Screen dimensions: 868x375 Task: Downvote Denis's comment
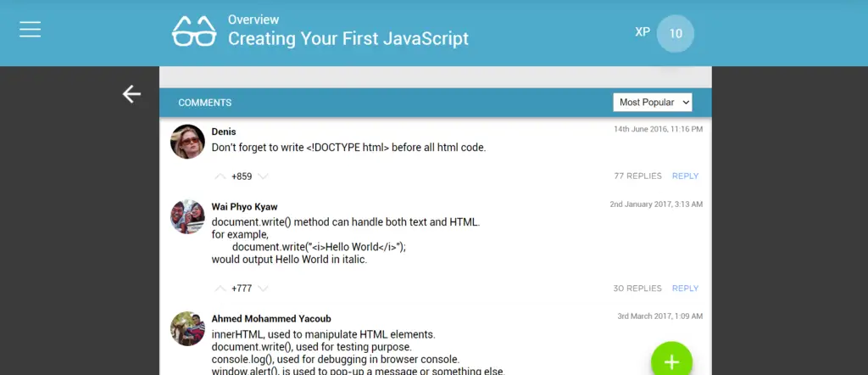click(x=263, y=176)
